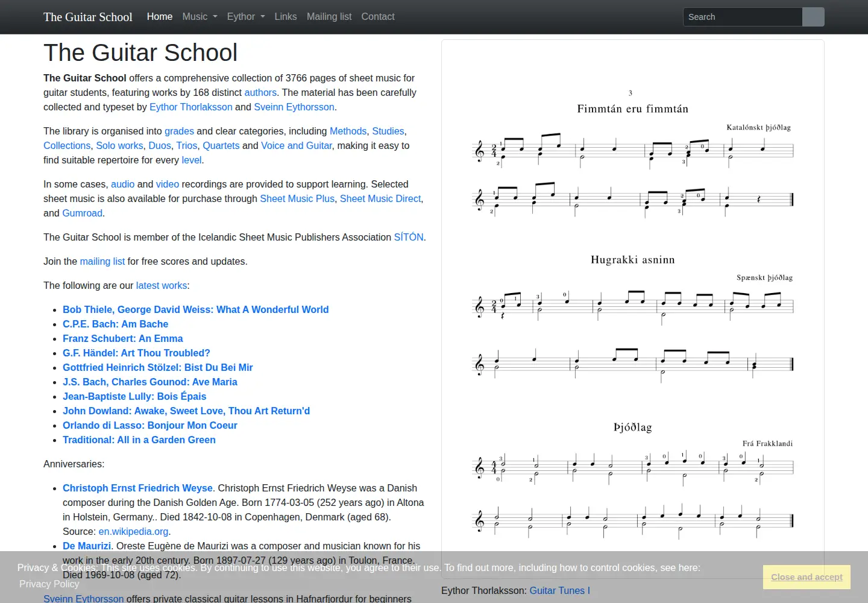Image resolution: width=868 pixels, height=603 pixels.
Task: Follow the Sveinn Eythorsson link in intro
Action: (x=294, y=107)
